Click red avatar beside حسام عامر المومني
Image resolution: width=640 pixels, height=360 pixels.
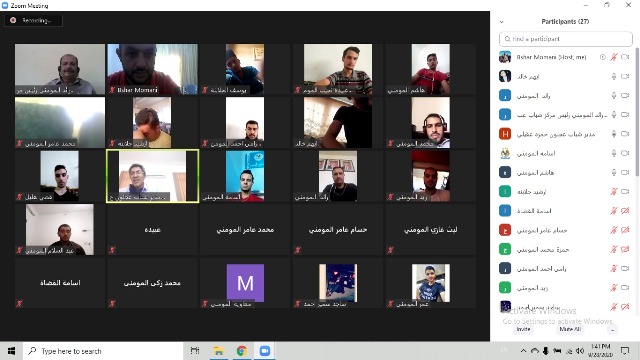(505, 230)
